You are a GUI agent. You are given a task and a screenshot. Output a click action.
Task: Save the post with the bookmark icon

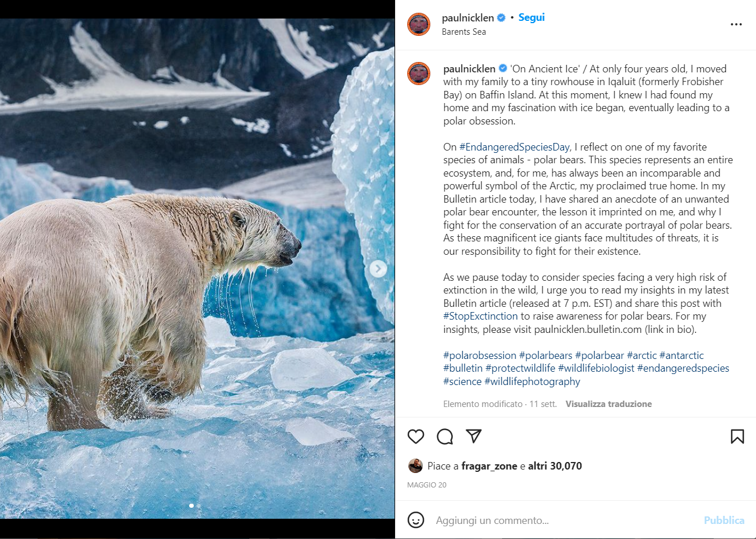coord(737,437)
